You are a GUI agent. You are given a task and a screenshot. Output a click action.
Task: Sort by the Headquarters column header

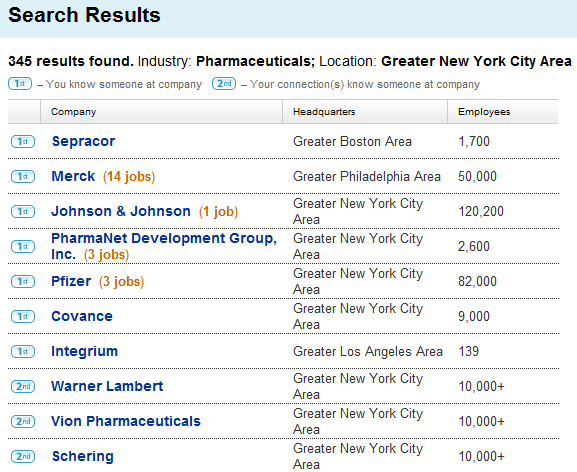coord(324,112)
